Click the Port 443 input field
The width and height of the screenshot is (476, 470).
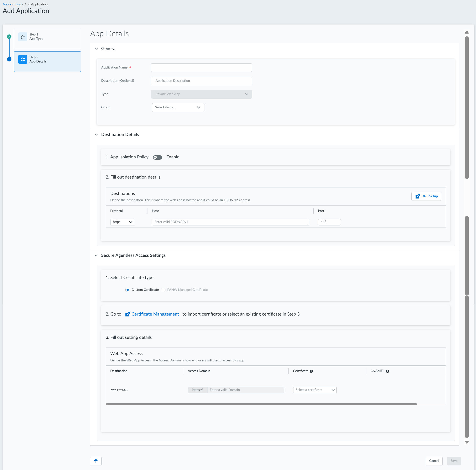[x=329, y=222]
